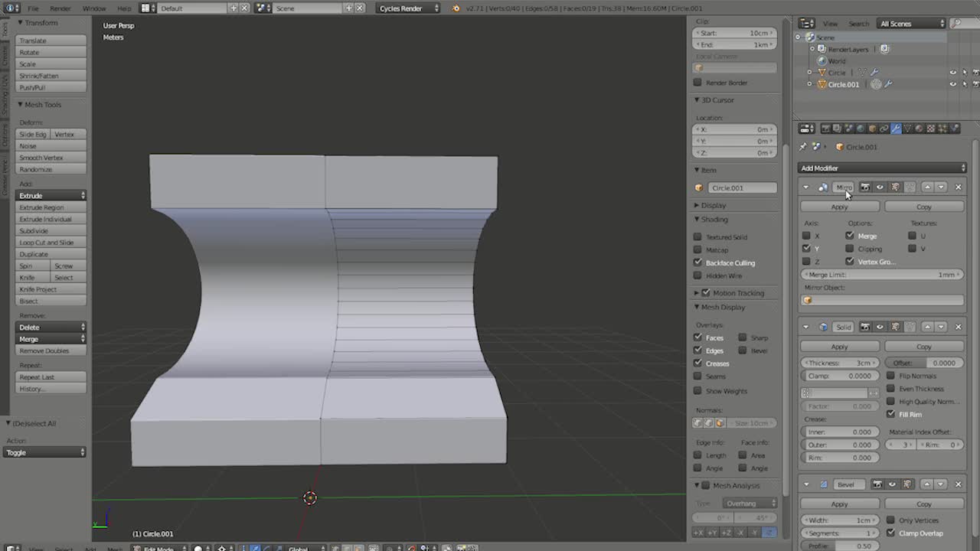Toggle Solidify modifier render camera icon
Image resolution: width=980 pixels, height=551 pixels.
[865, 327]
